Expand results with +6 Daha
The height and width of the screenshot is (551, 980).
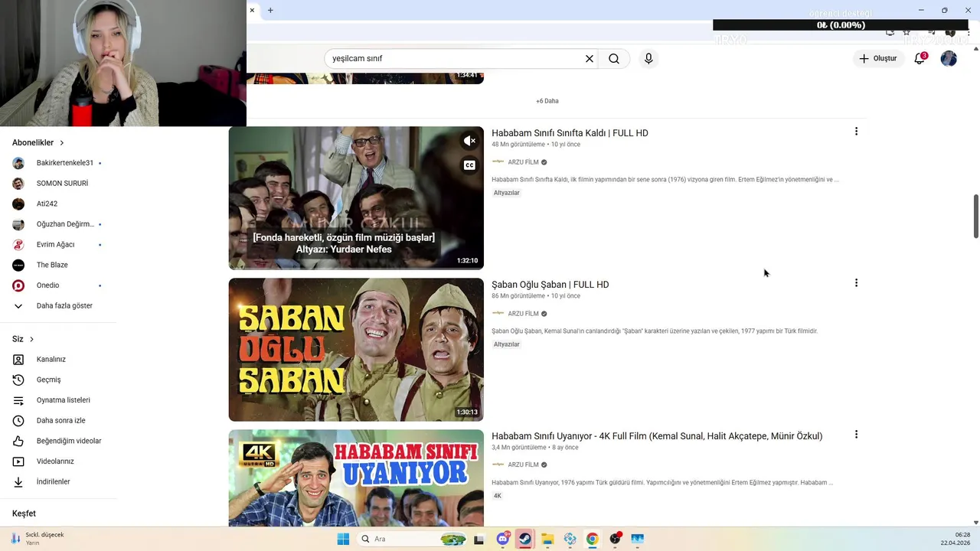(x=547, y=101)
